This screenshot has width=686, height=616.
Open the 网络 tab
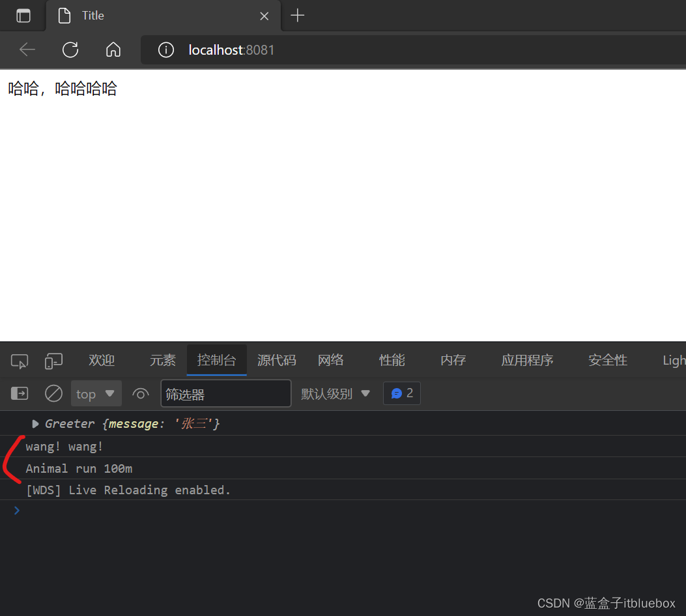(x=331, y=360)
